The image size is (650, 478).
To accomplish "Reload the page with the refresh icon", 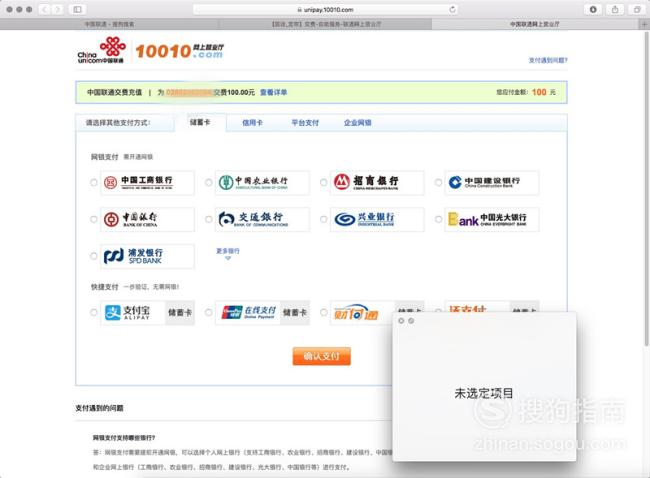I will pyautogui.click(x=452, y=9).
